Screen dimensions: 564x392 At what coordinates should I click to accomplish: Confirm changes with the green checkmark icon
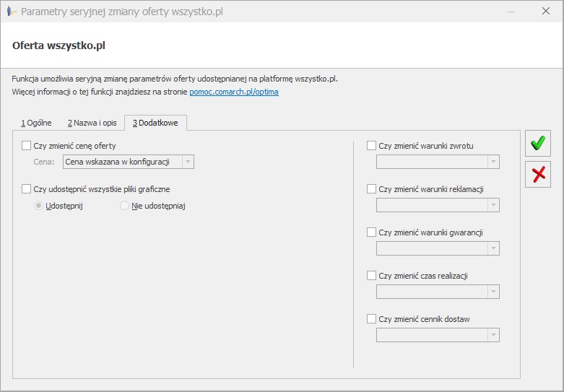point(538,143)
